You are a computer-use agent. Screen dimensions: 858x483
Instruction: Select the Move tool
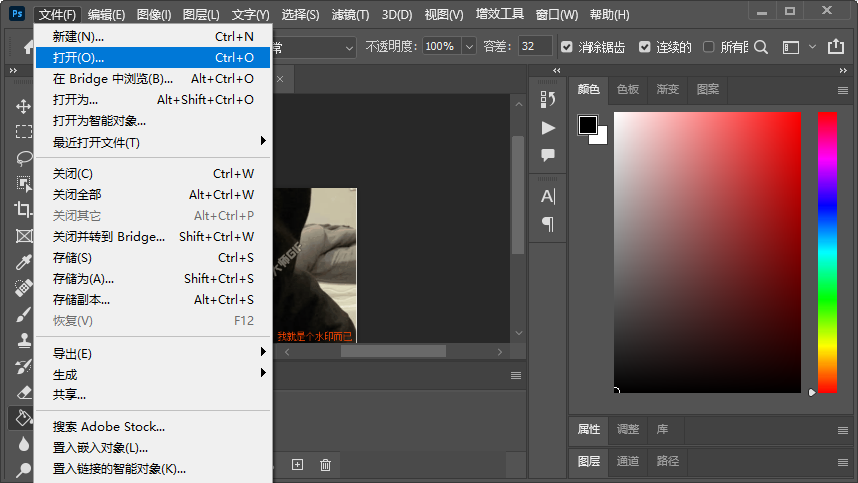pyautogui.click(x=23, y=106)
